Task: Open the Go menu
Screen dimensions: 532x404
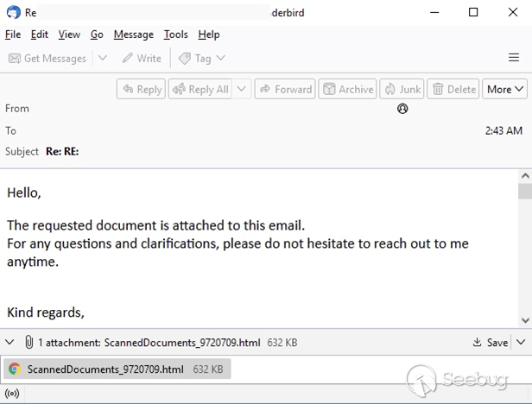Action: 97,35
